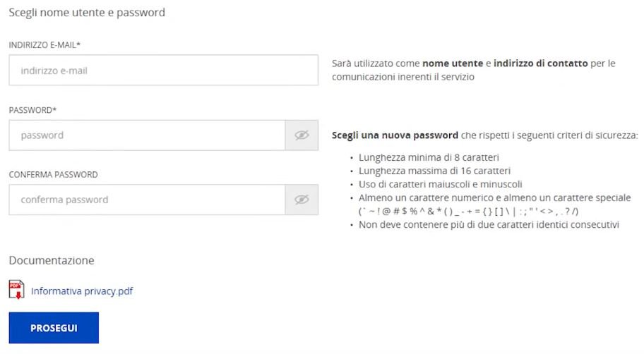This screenshot has height=354, width=644.
Task: Click 'Uso di caratteri maiuscoli e minuscoli' rule
Action: click(x=441, y=184)
